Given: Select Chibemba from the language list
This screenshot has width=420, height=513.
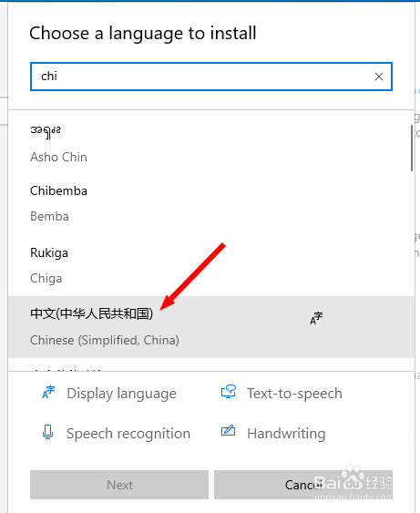Looking at the screenshot, I should point(211,203).
